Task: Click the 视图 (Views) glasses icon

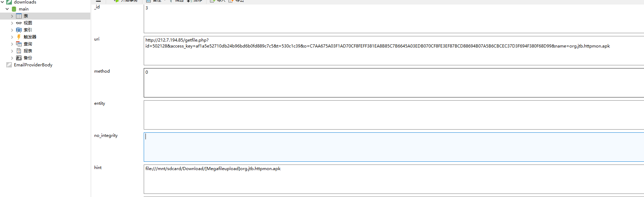Action: tap(19, 23)
